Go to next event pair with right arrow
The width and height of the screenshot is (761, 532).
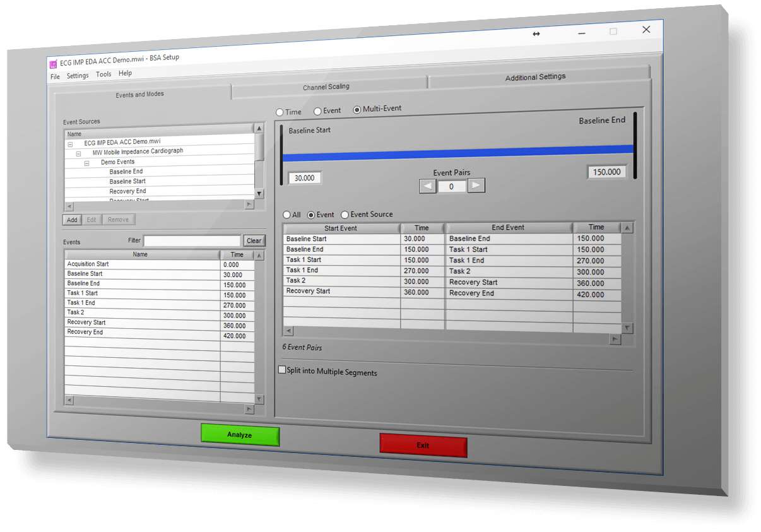tap(476, 186)
